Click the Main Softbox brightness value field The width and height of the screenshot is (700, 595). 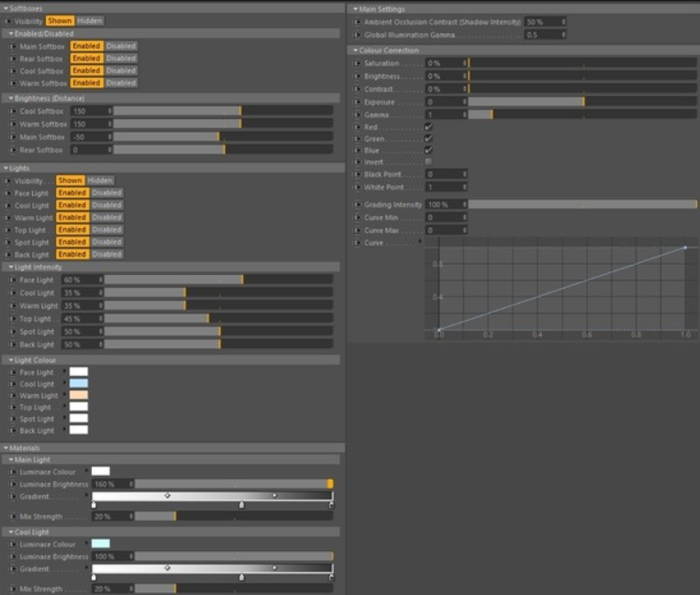[x=91, y=137]
